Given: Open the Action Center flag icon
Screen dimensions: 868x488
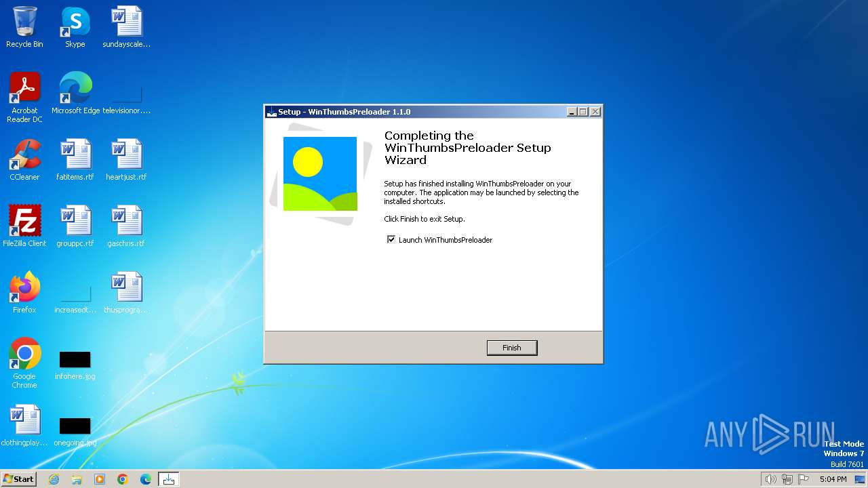Looking at the screenshot, I should 804,479.
